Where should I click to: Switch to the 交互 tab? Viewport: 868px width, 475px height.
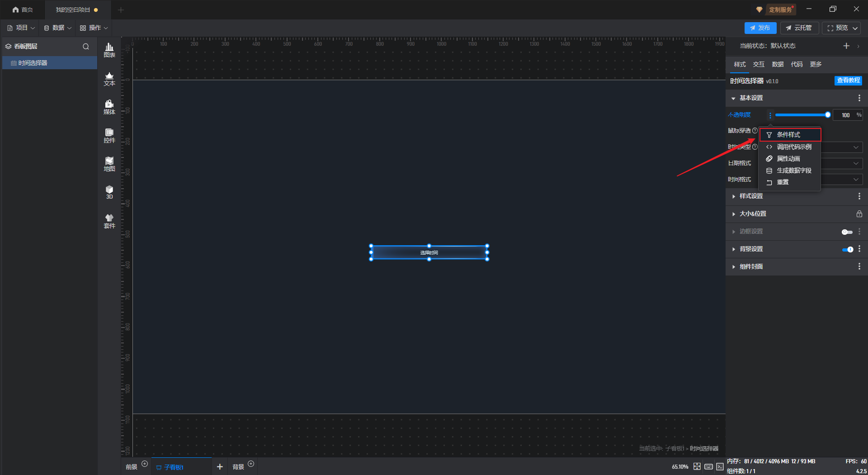click(x=759, y=64)
